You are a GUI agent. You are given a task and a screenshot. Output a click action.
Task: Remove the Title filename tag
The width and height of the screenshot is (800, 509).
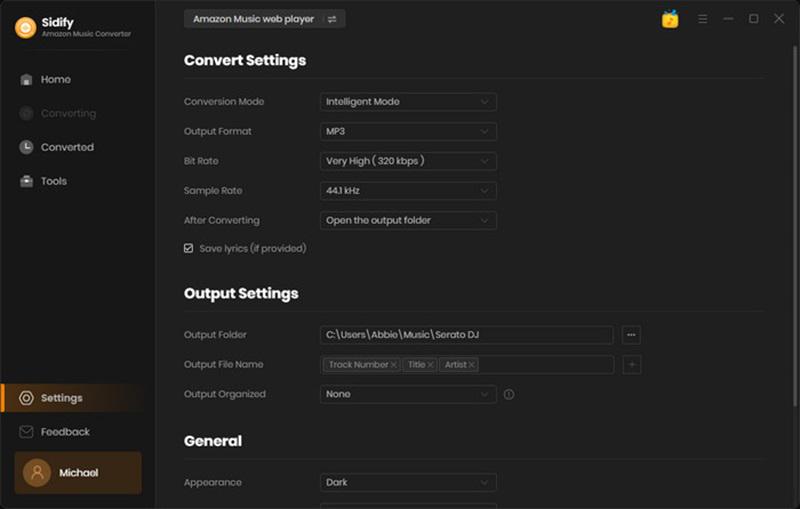(431, 365)
